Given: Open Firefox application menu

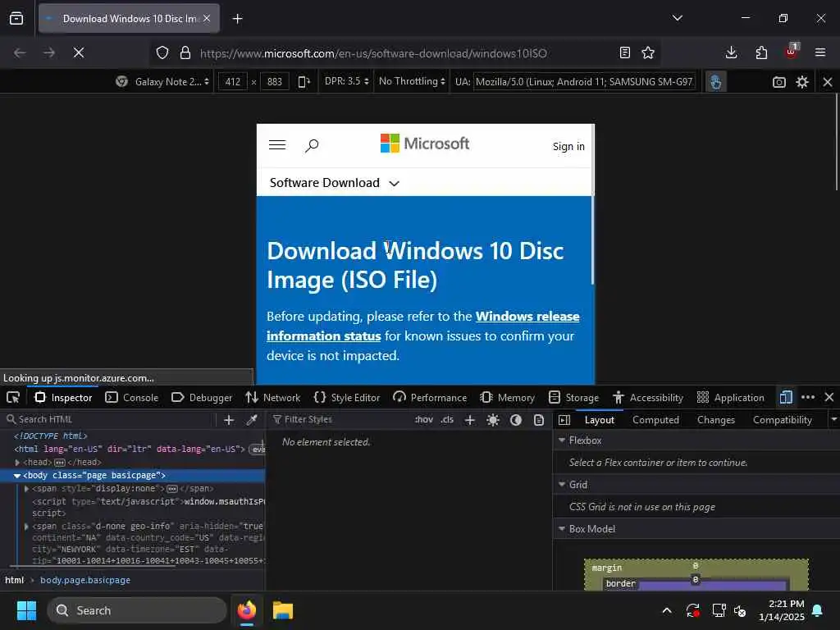Looking at the screenshot, I should tap(820, 52).
